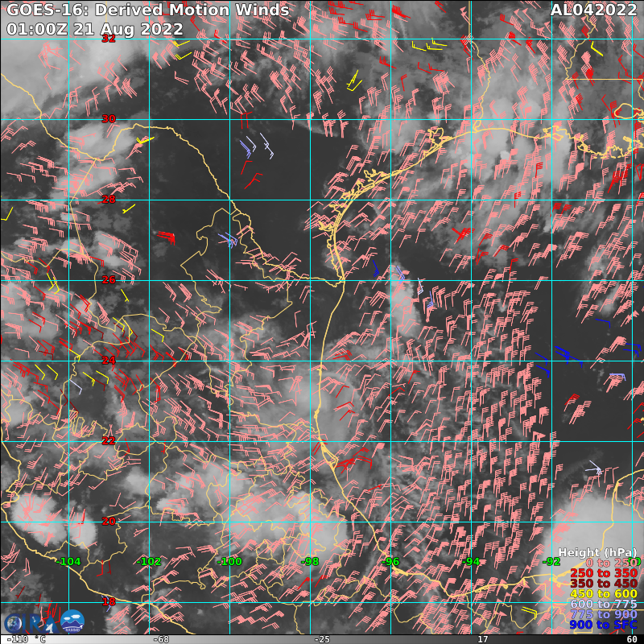644x644 pixels.
Task: Click the '17' colorbar tick value
Action: (x=482, y=639)
